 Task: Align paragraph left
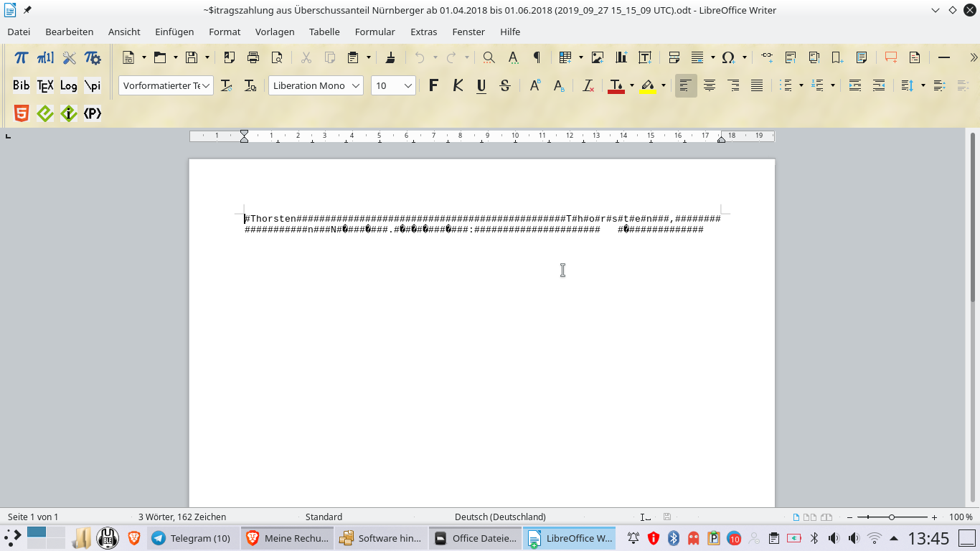[x=686, y=85]
